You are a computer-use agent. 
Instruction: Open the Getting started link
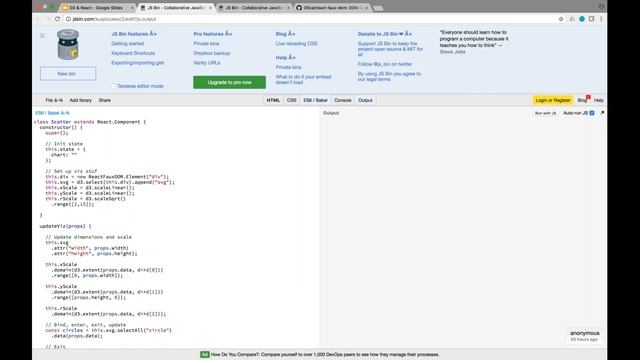coord(127,44)
